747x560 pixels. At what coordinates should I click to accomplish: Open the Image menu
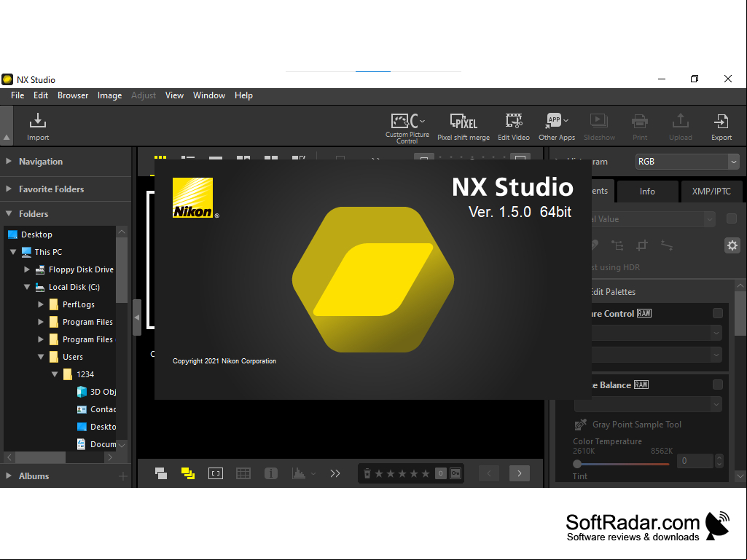[109, 95]
